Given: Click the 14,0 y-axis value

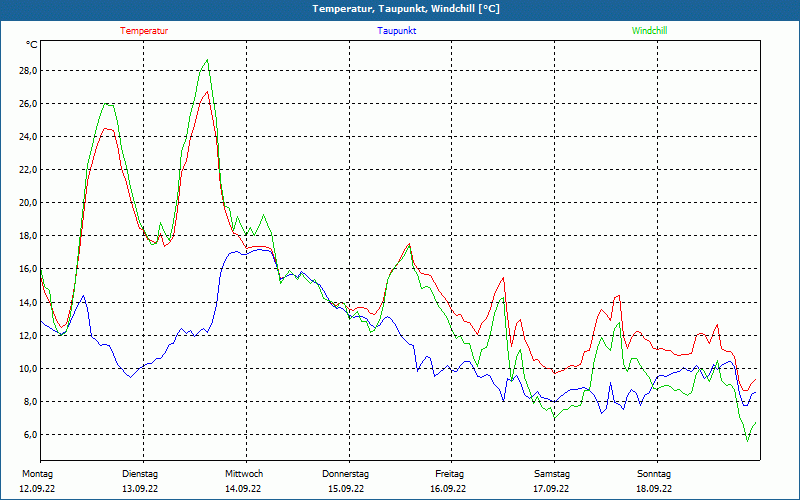Looking at the screenshot, I should click(x=28, y=303).
